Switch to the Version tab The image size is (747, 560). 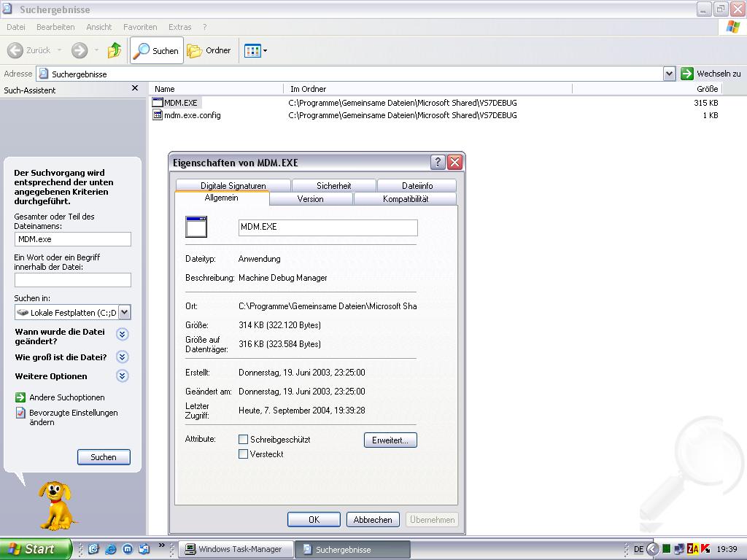[311, 198]
